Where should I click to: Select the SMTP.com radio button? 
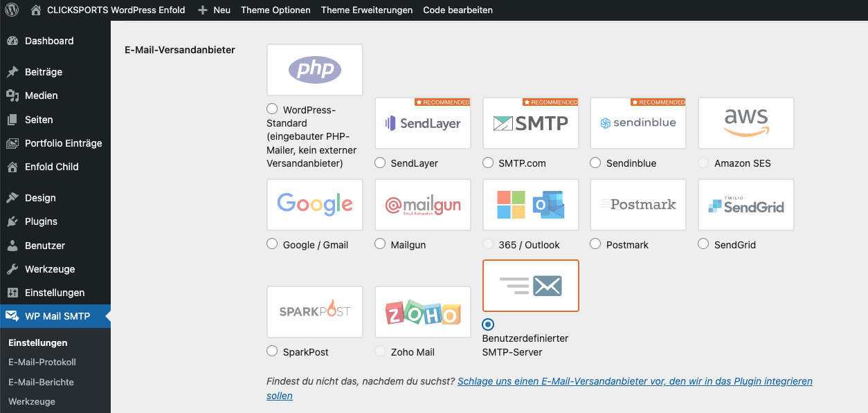pos(488,163)
